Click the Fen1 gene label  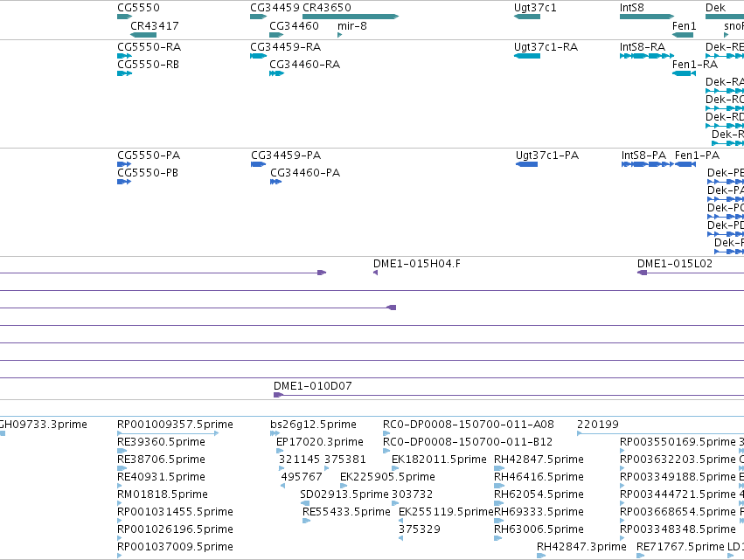click(685, 26)
